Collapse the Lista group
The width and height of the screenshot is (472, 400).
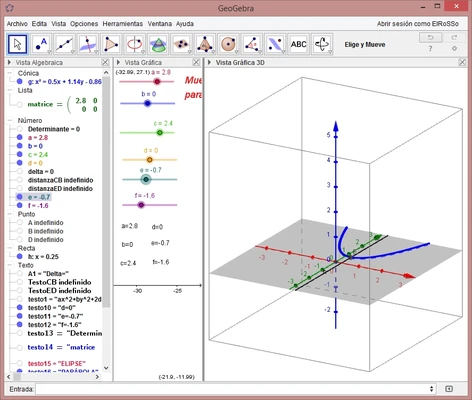pyautogui.click(x=10, y=90)
